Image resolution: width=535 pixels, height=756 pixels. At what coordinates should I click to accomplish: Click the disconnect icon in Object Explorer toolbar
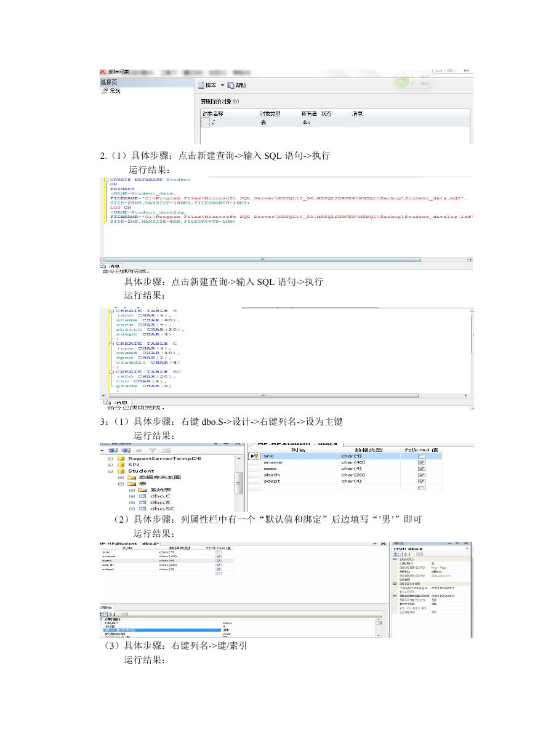point(127,451)
